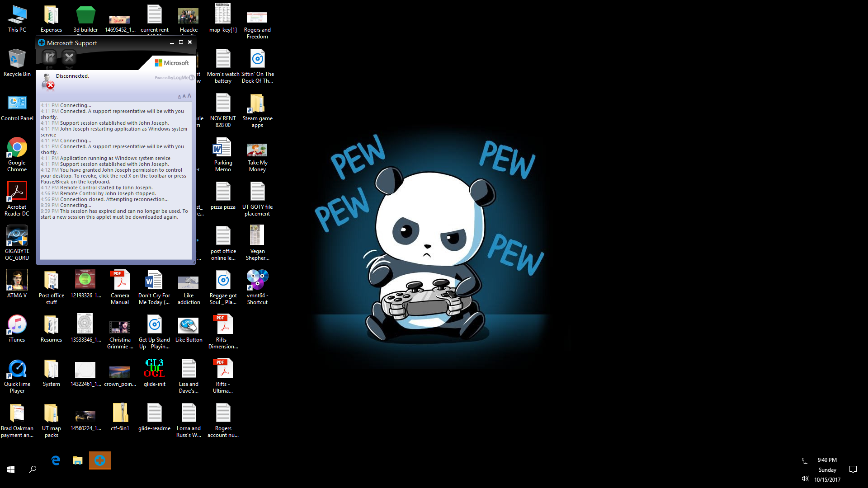Click the Powered by LogMeIn link
Viewport: 868px width, 488px height.
pyautogui.click(x=175, y=78)
